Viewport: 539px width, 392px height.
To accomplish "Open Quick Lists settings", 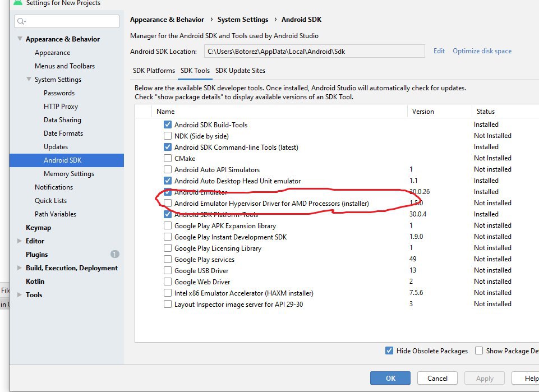I will [50, 200].
